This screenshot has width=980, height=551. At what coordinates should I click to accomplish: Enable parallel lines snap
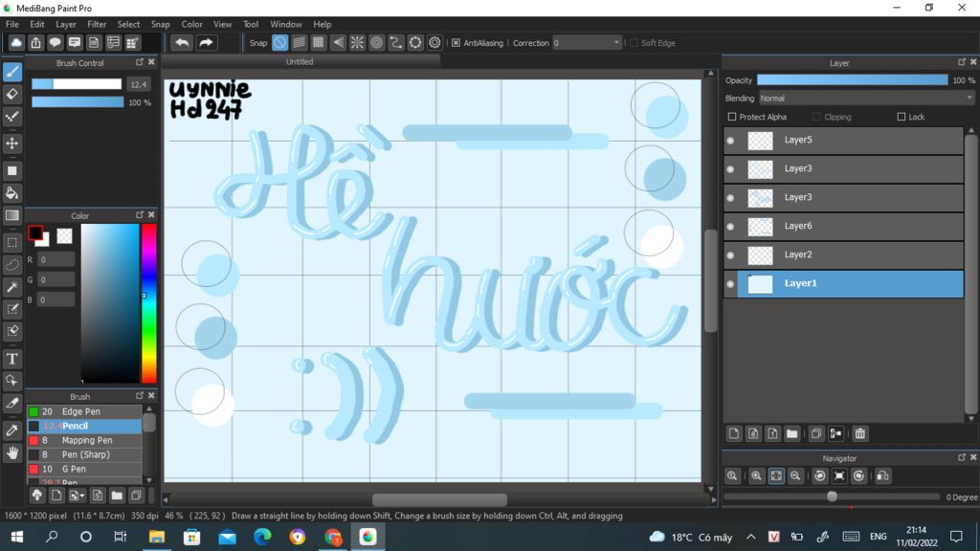pos(300,42)
